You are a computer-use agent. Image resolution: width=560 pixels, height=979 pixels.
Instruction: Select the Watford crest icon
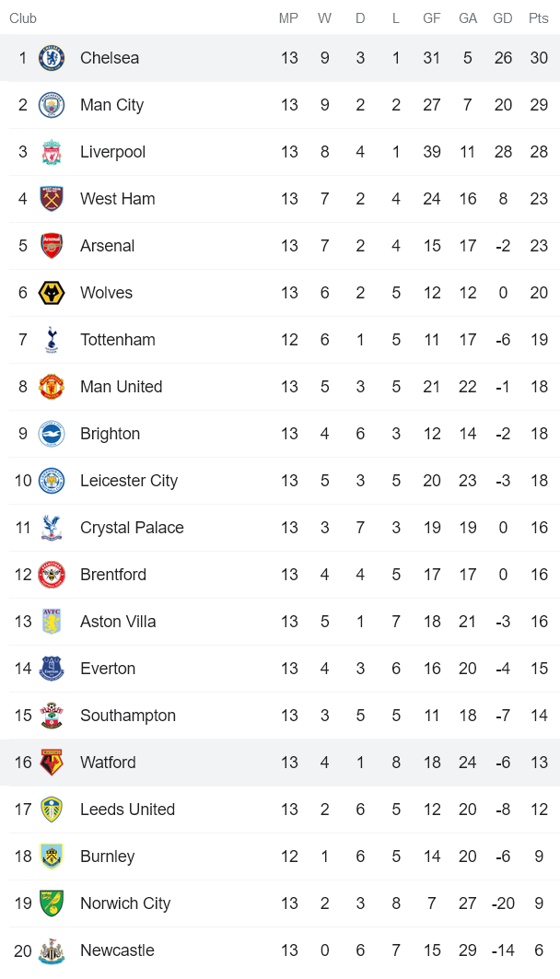click(52, 763)
